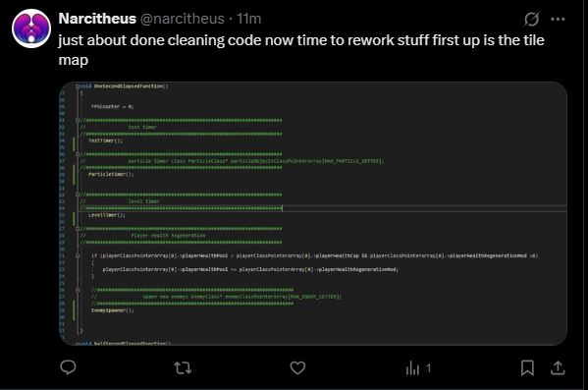Screen dimensions: 588x390
Task: Bookmark this tweet
Action: pyautogui.click(x=527, y=367)
